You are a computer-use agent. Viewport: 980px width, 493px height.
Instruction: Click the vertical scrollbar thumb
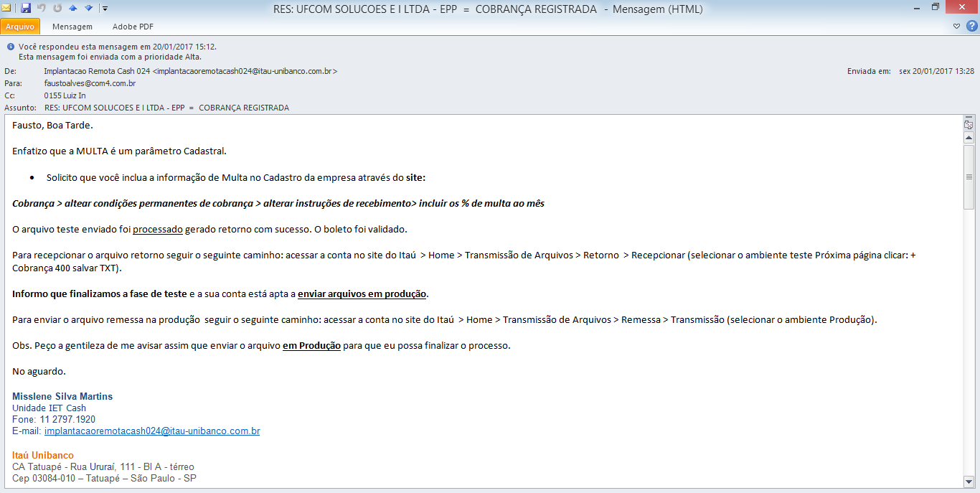tap(969, 177)
